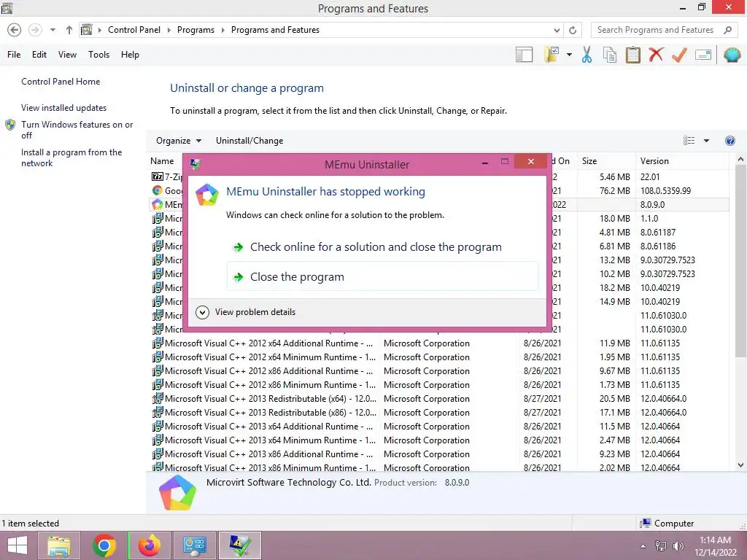This screenshot has width=747, height=560.
Task: Click the search magnifier icon
Action: [x=727, y=30]
